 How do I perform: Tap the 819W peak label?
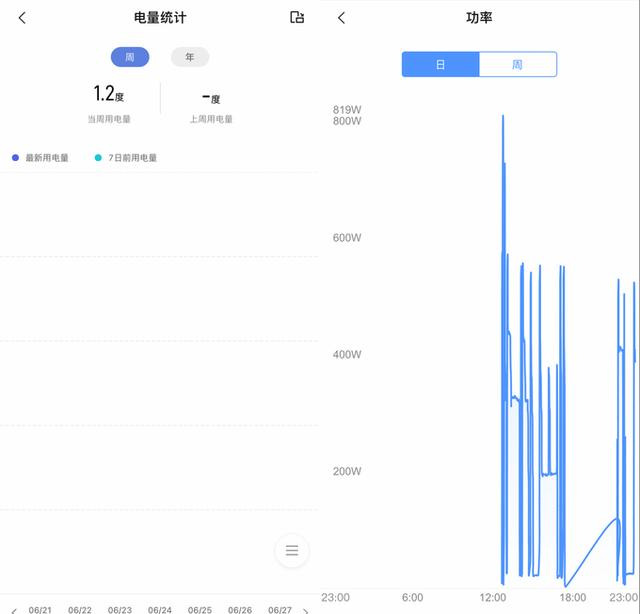(347, 109)
